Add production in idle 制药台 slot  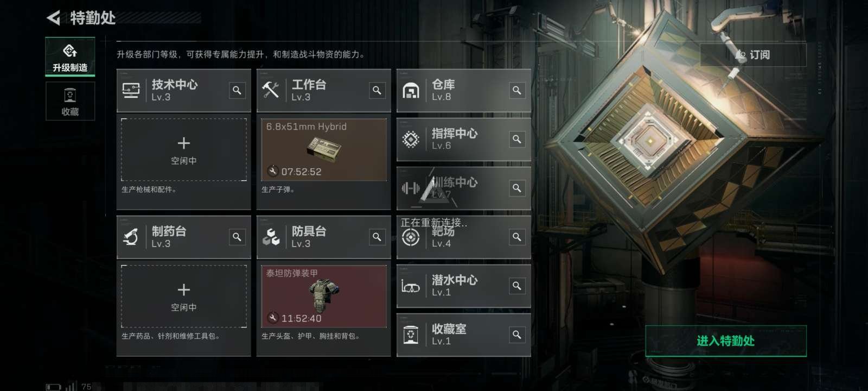pos(184,297)
